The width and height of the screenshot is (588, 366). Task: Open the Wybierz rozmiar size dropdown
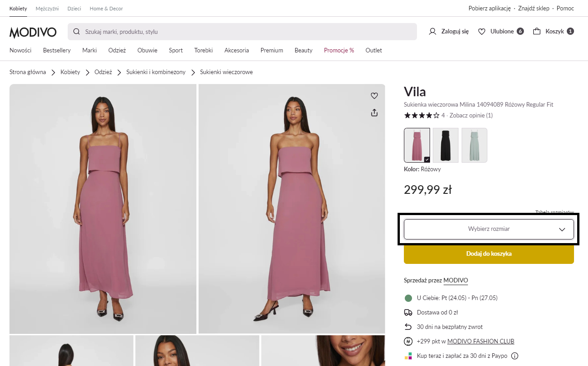tap(489, 229)
